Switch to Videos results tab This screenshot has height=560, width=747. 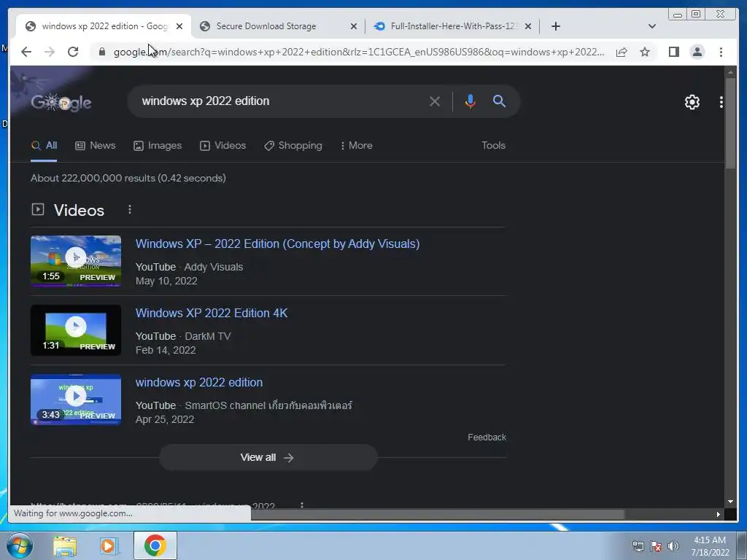coord(223,145)
